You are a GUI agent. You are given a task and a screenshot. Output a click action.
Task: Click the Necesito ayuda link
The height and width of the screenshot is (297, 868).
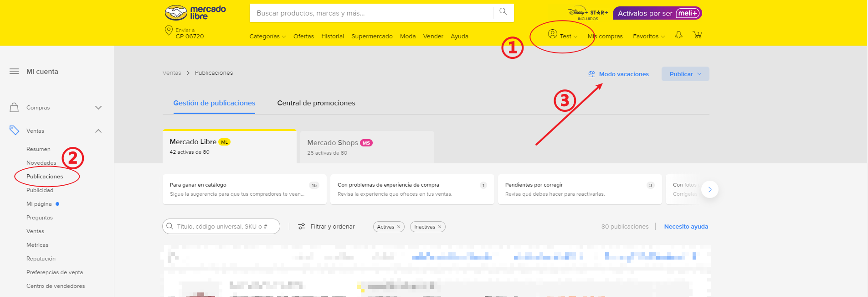pos(686,227)
